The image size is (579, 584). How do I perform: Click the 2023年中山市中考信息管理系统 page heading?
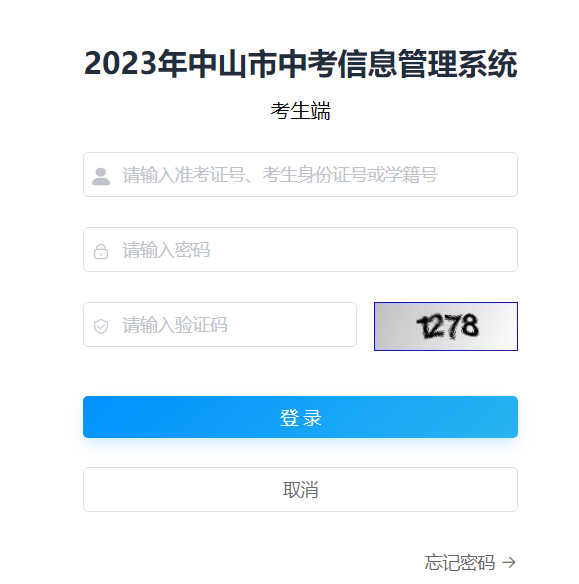pyautogui.click(x=300, y=64)
